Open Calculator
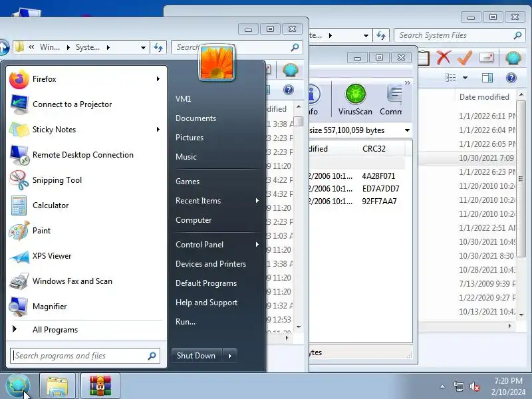This screenshot has width=532, height=399. [86, 205]
